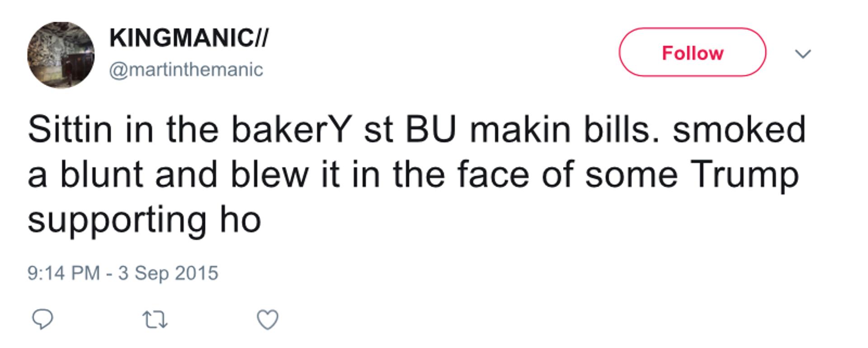This screenshot has width=868, height=348.
Task: Expand the tweet options chevron menu
Action: (803, 54)
